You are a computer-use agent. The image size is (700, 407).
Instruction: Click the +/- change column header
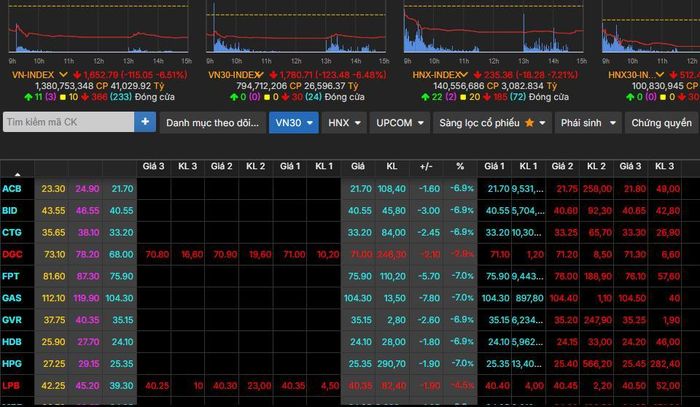tap(426, 166)
